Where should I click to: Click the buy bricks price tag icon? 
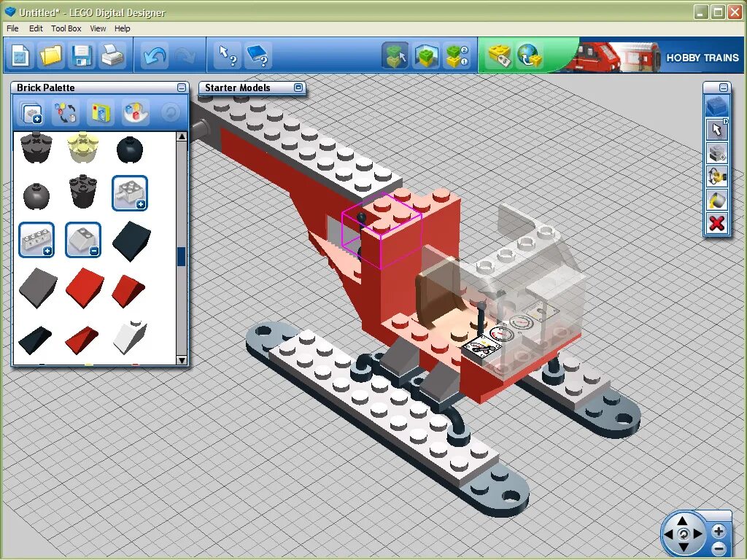498,55
